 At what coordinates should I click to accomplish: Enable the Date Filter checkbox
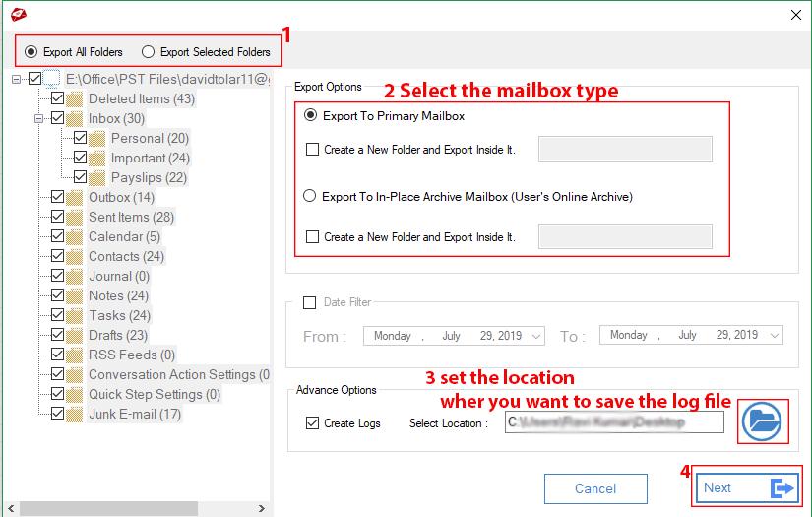point(310,303)
